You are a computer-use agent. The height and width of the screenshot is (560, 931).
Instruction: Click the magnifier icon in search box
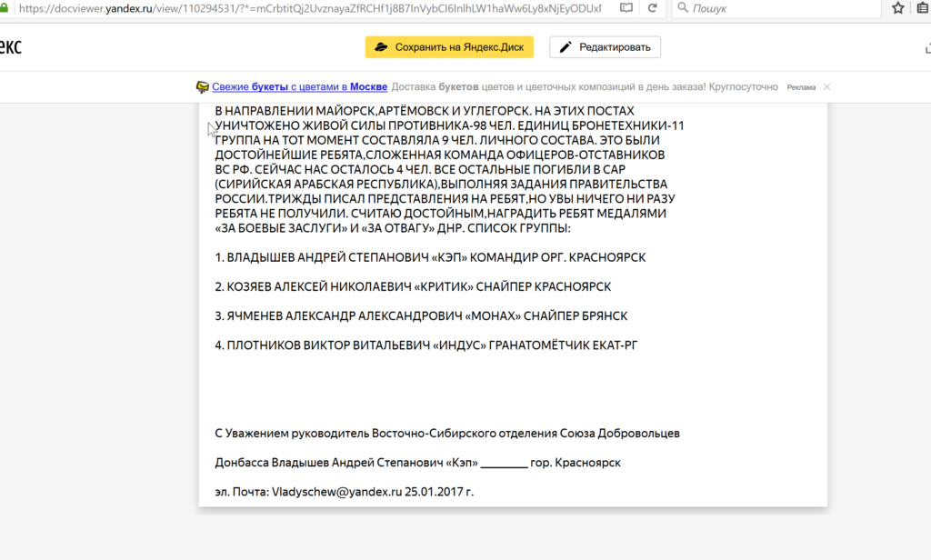tap(682, 8)
